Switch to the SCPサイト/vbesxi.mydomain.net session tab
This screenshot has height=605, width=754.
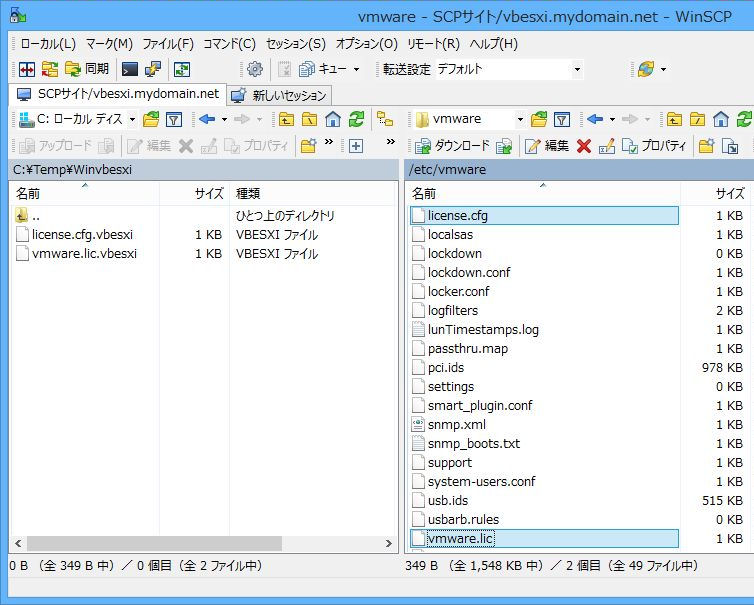118,94
